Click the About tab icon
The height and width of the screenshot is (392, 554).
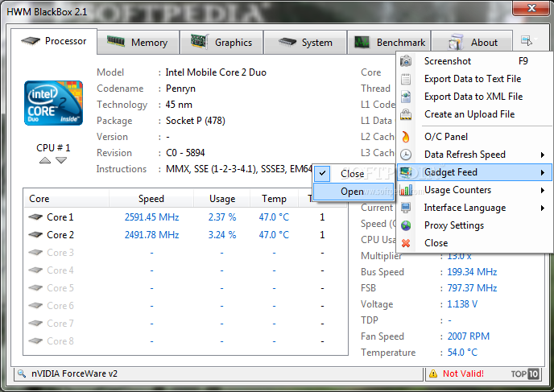tap(456, 42)
